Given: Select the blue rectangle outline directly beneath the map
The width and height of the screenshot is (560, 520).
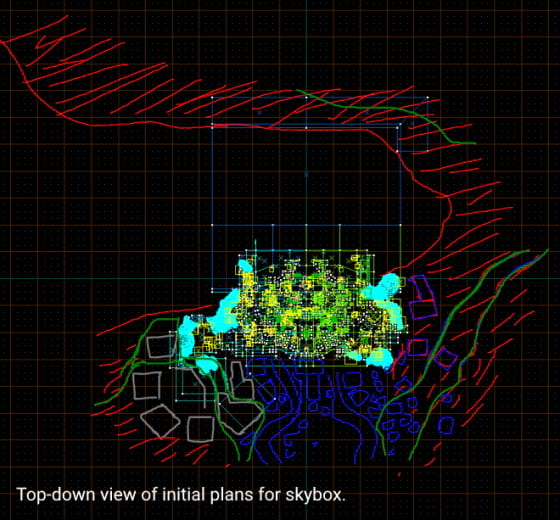Looking at the screenshot, I should click(x=309, y=367).
